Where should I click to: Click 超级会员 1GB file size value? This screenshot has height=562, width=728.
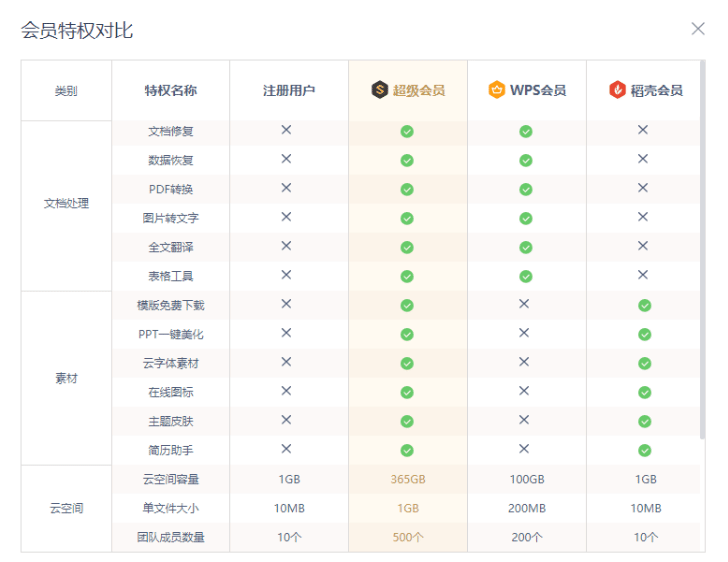click(x=408, y=508)
